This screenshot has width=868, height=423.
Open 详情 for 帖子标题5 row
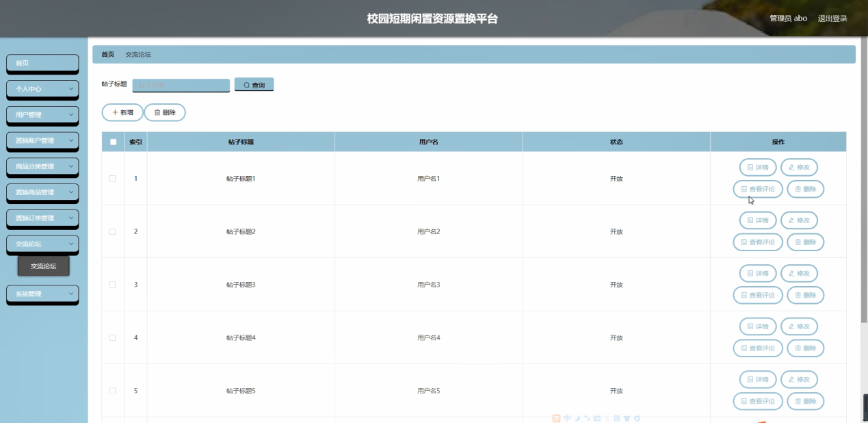(758, 379)
